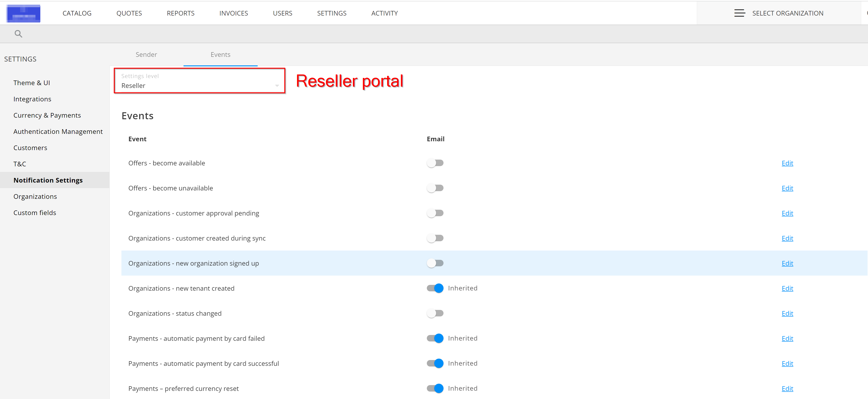Edit customer approval pending event

tap(787, 213)
